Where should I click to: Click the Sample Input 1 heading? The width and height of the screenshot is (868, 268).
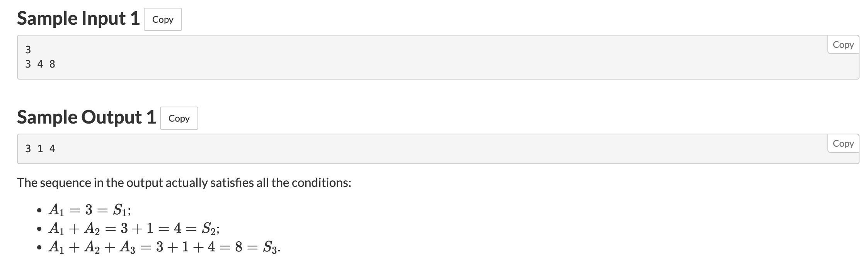click(x=78, y=19)
